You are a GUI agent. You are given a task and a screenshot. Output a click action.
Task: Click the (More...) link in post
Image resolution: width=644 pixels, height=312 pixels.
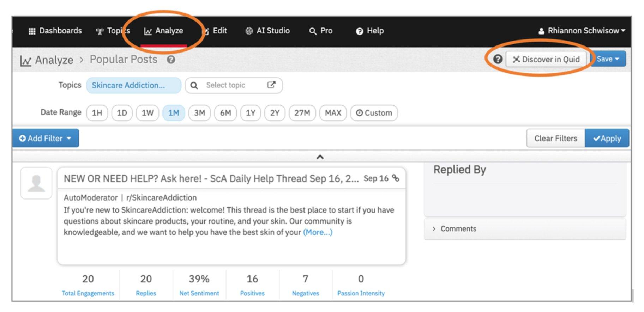[318, 232]
